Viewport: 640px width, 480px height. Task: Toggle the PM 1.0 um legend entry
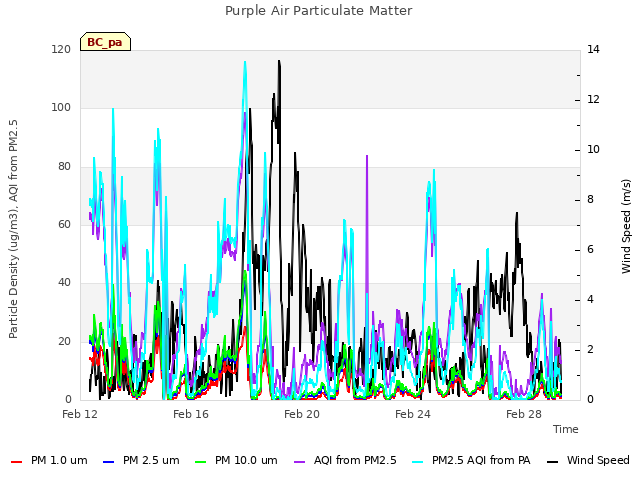49,460
